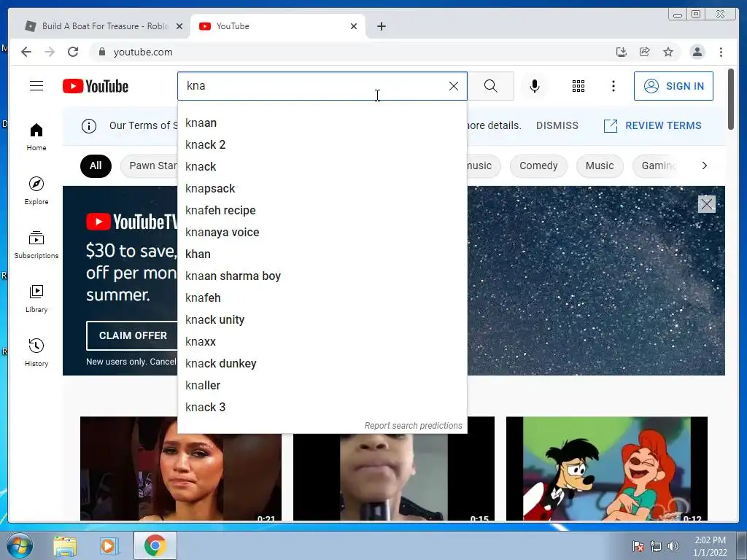Screen dimensions: 747x560
Task: Choose the 'knack dunkey' suggestion
Action: click(322, 364)
